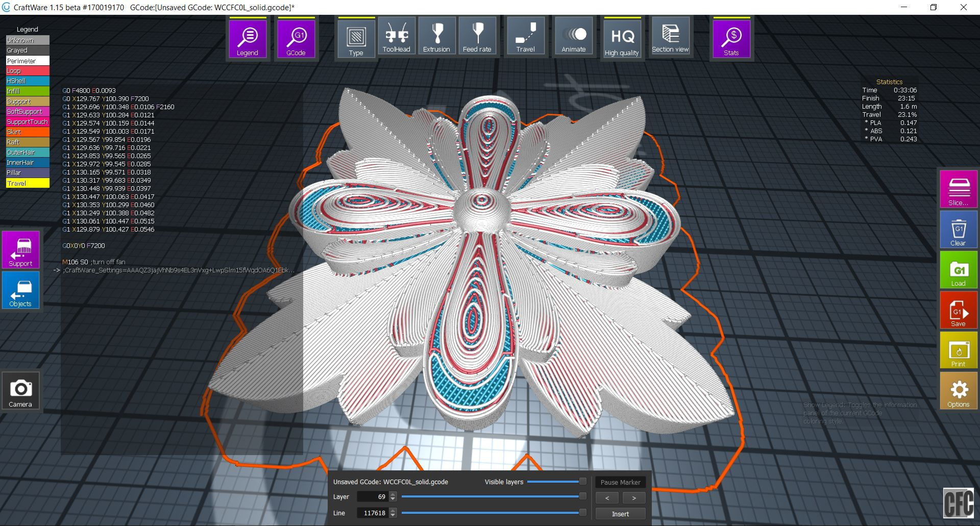Click the yellow Travel legend swatch
Viewport: 980px width, 526px height.
28,183
